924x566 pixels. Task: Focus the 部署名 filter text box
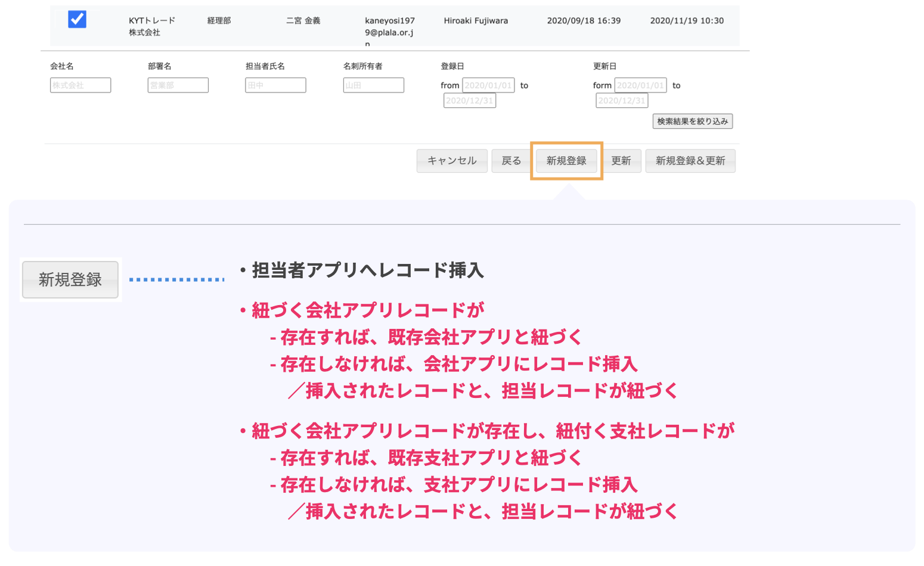pyautogui.click(x=178, y=85)
